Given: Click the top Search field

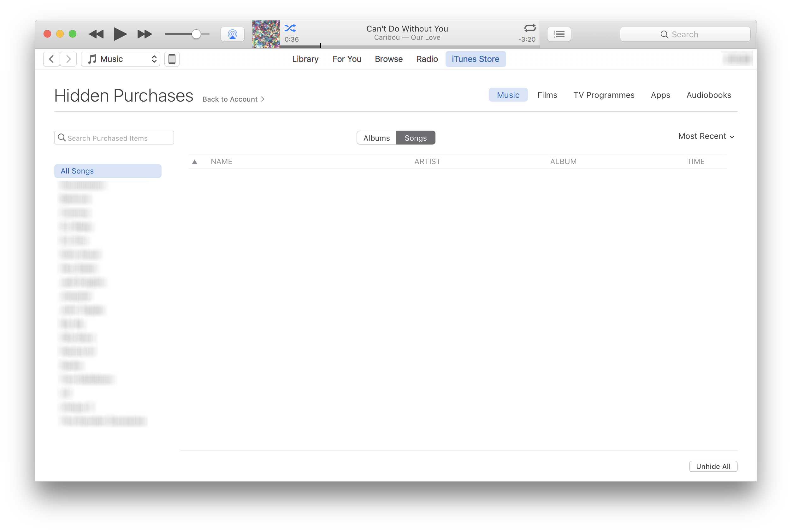Looking at the screenshot, I should (685, 34).
